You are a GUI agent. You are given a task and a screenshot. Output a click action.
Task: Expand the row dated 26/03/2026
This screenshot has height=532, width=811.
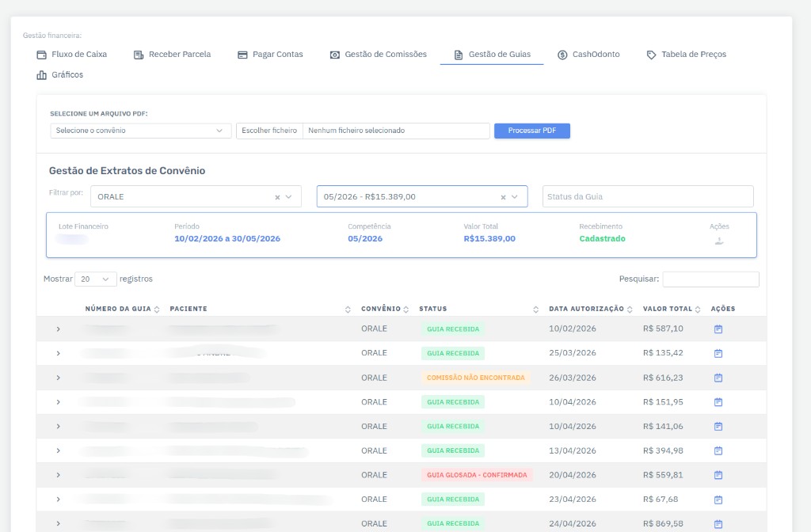point(59,378)
